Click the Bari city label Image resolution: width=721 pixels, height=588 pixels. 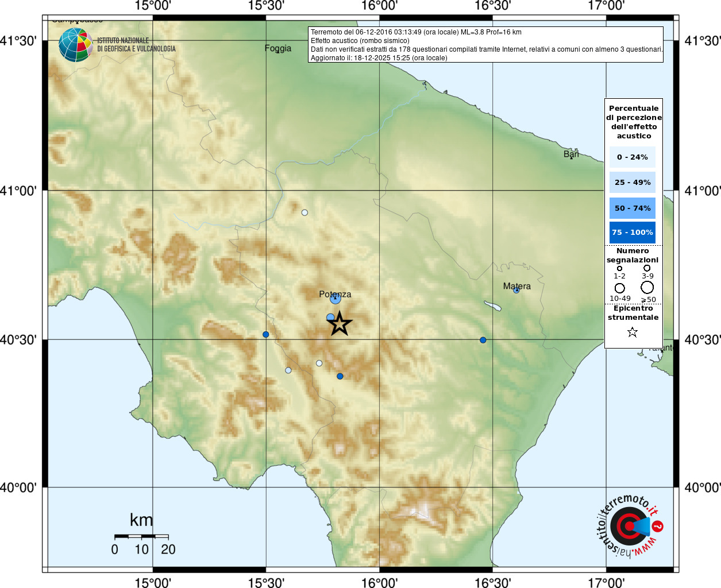tap(571, 154)
